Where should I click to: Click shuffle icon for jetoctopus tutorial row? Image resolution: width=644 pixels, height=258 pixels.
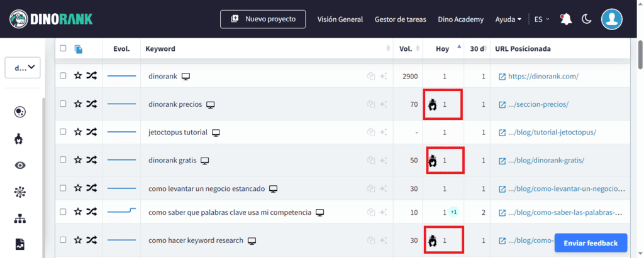click(x=91, y=132)
